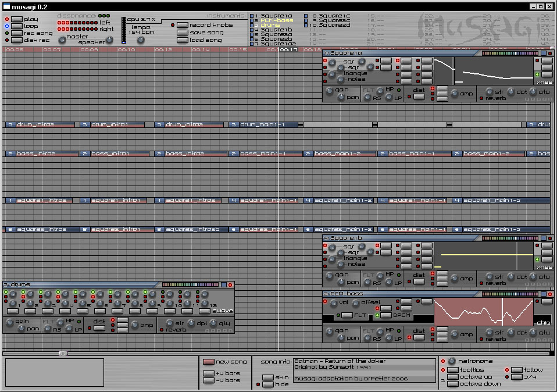Click reverb qty knob in PCM-bass panel
This screenshot has height=392, width=557.
point(533,332)
